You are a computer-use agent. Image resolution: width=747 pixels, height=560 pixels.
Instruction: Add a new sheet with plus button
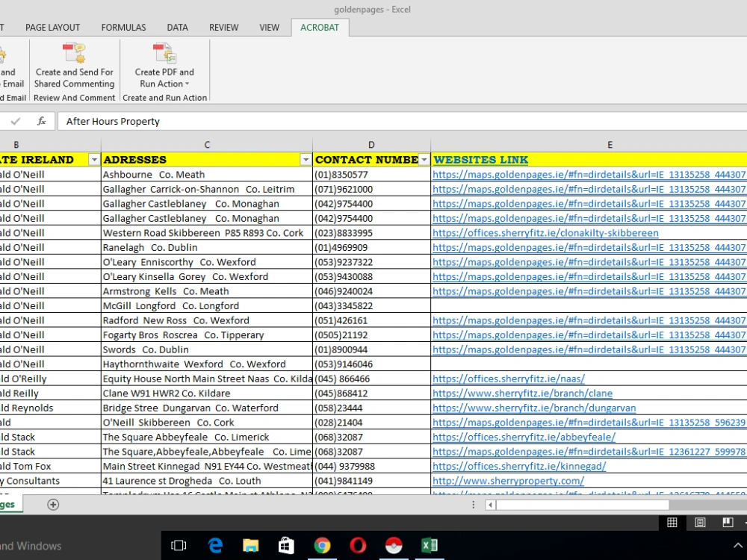pyautogui.click(x=53, y=505)
